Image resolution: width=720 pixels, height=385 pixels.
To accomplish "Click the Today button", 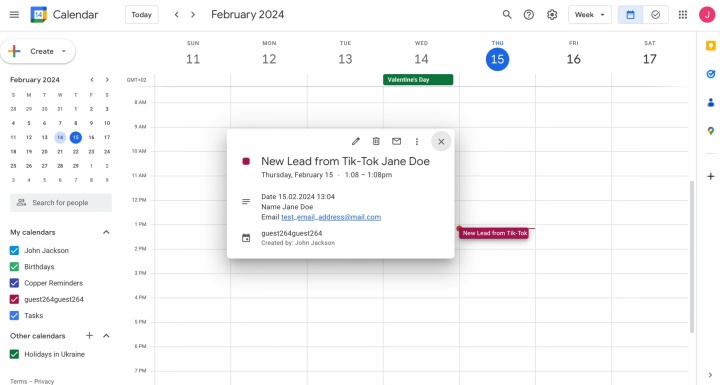I will pyautogui.click(x=141, y=15).
